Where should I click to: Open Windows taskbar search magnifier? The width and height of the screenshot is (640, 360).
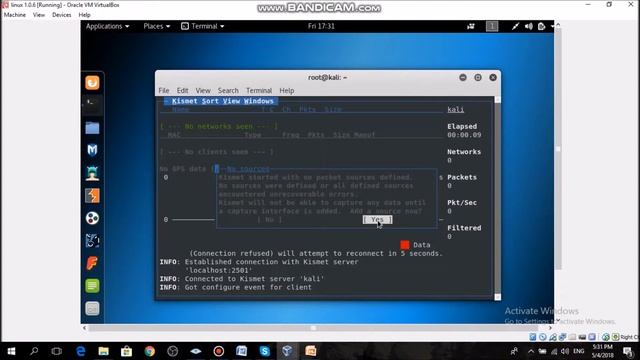point(34,351)
